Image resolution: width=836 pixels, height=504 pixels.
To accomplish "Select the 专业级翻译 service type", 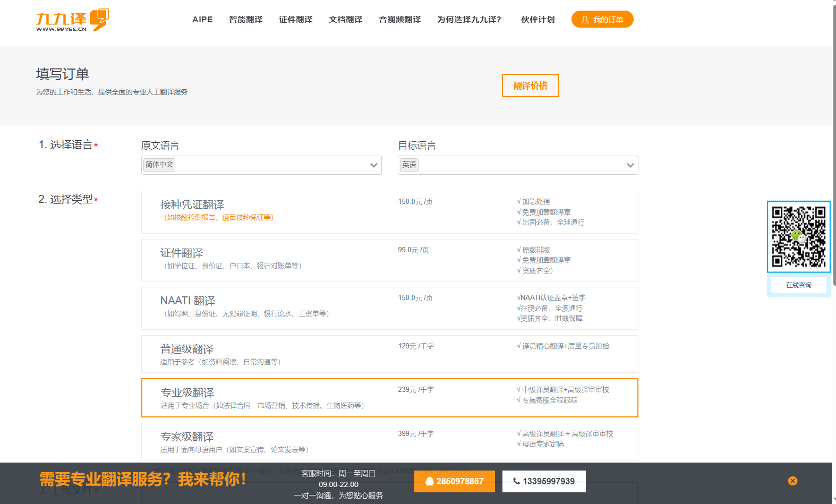I will click(x=389, y=398).
